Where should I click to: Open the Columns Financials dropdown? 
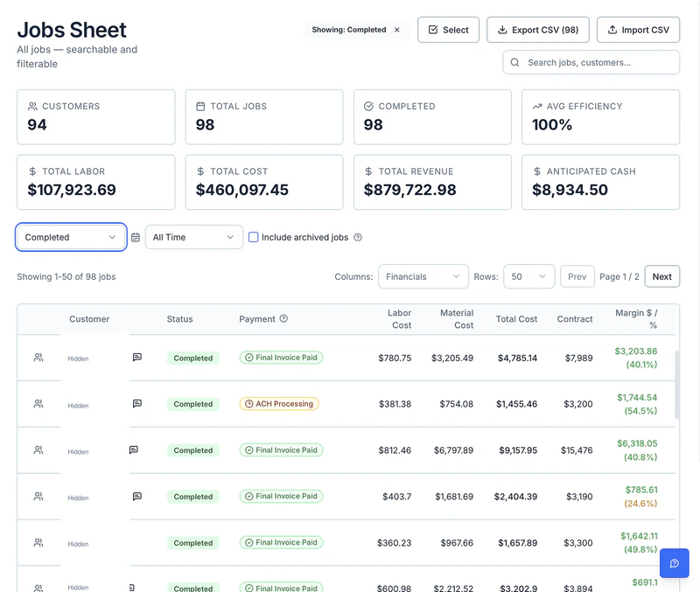pyautogui.click(x=423, y=276)
